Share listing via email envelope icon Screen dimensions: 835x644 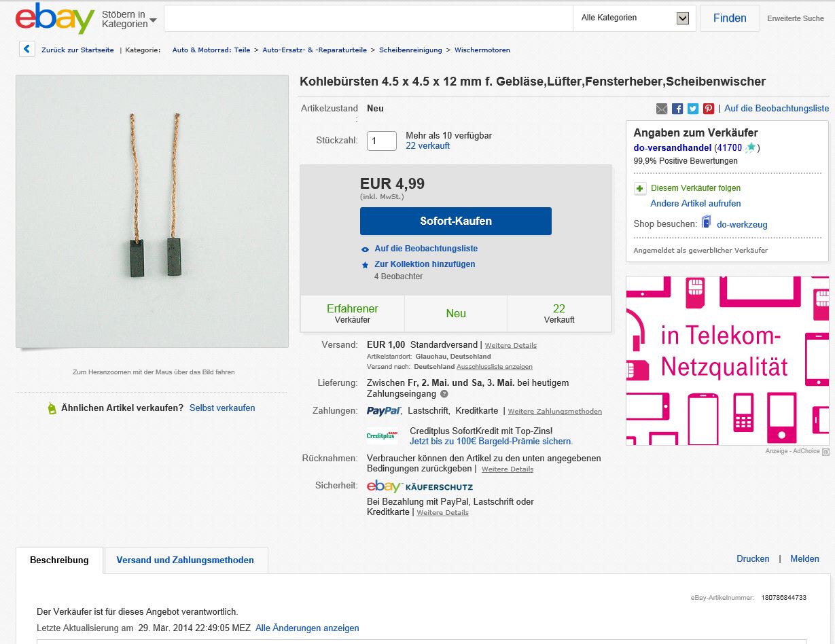662,109
